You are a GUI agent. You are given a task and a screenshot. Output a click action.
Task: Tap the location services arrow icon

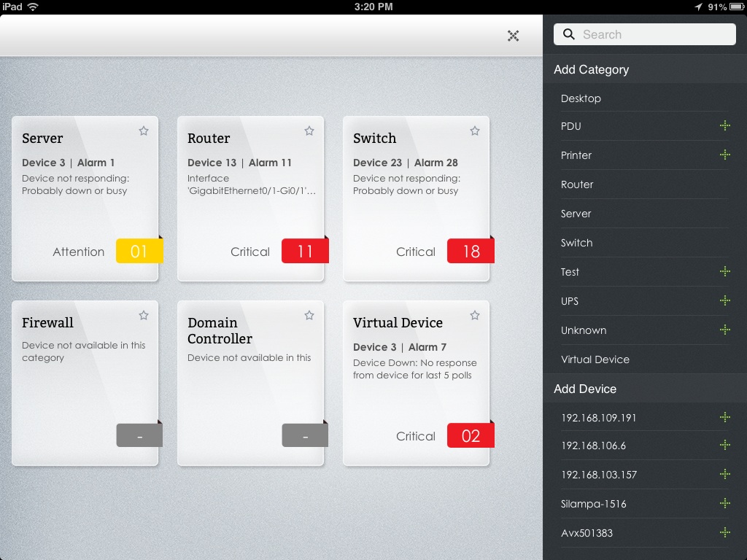[x=698, y=7]
